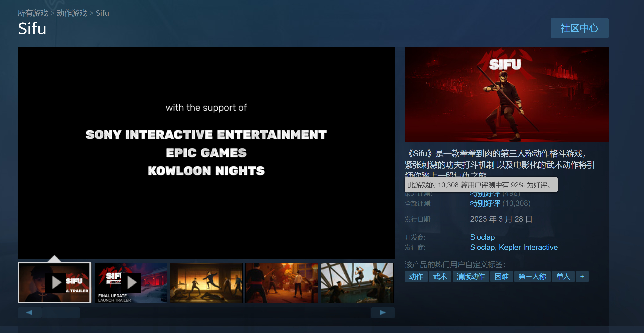Open the 社区中心 community hub
Viewport: 644px width, 333px height.
pos(579,28)
